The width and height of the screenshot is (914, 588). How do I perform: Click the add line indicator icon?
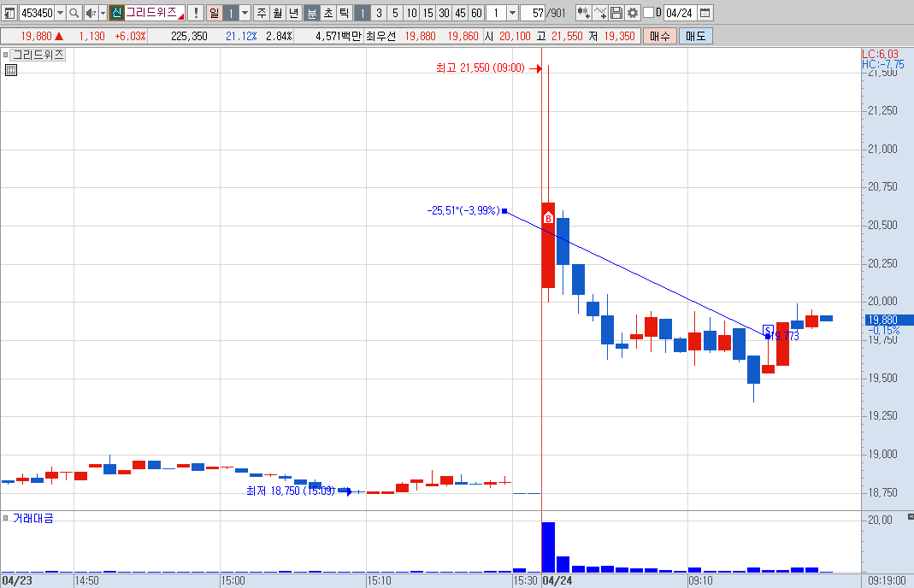(600, 13)
